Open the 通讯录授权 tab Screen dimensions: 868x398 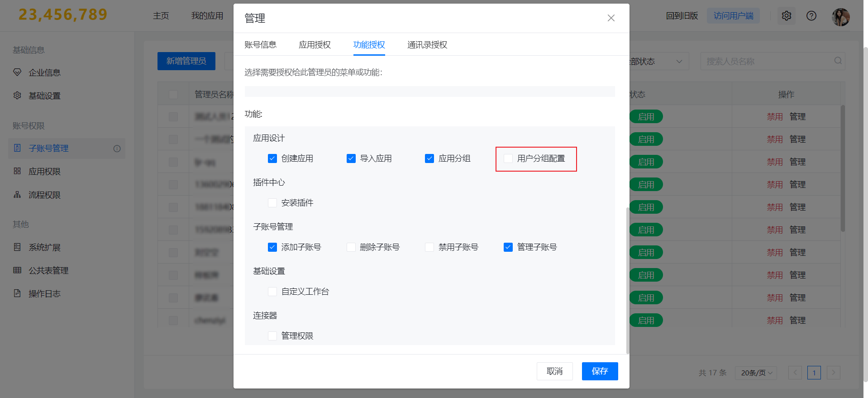point(427,45)
